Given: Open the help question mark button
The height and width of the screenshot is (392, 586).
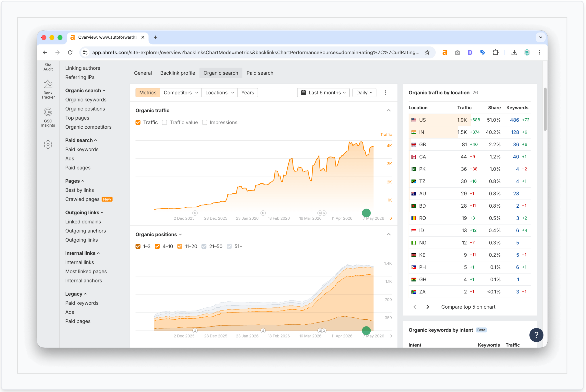Looking at the screenshot, I should 536,335.
